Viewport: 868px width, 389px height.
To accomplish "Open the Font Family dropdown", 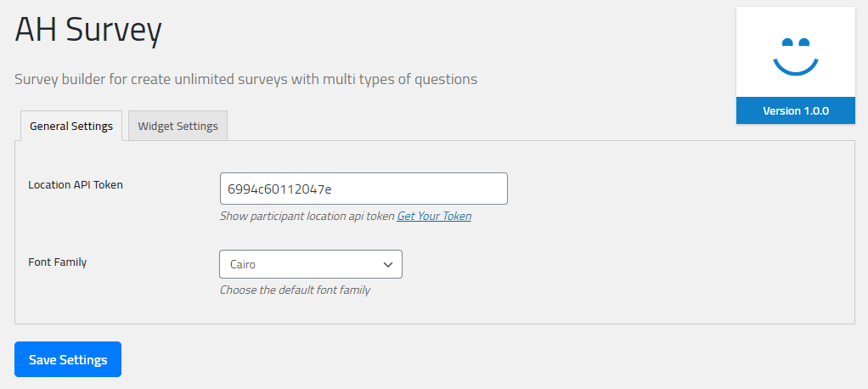I will click(310, 264).
